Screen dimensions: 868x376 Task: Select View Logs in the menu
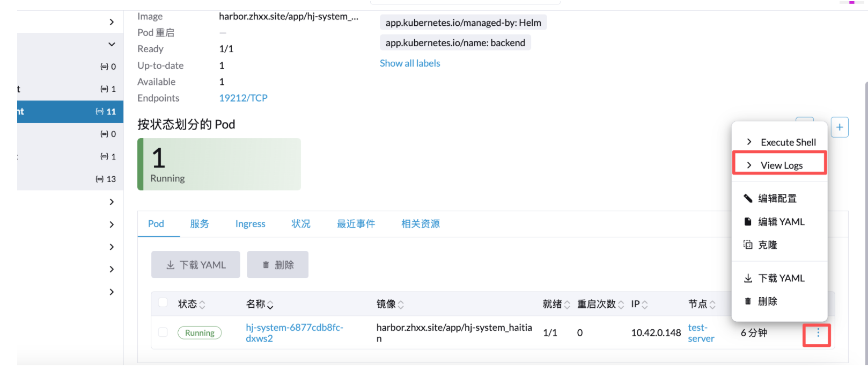[x=781, y=165]
